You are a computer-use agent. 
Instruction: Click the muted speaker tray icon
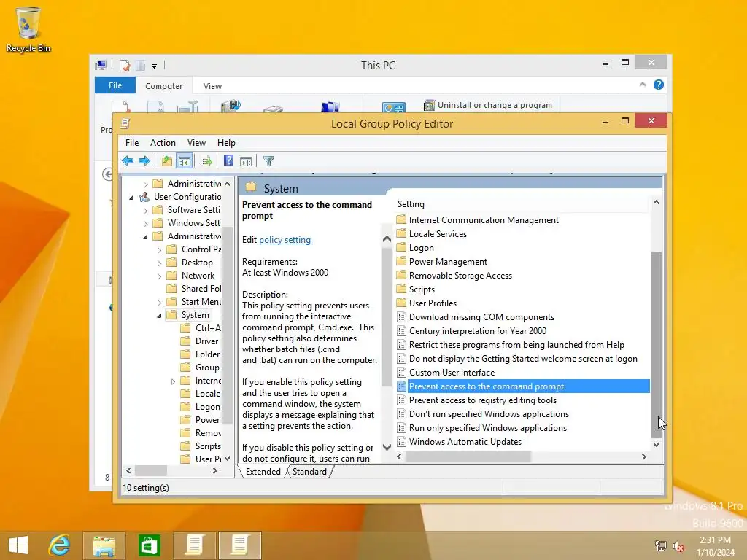click(x=678, y=545)
